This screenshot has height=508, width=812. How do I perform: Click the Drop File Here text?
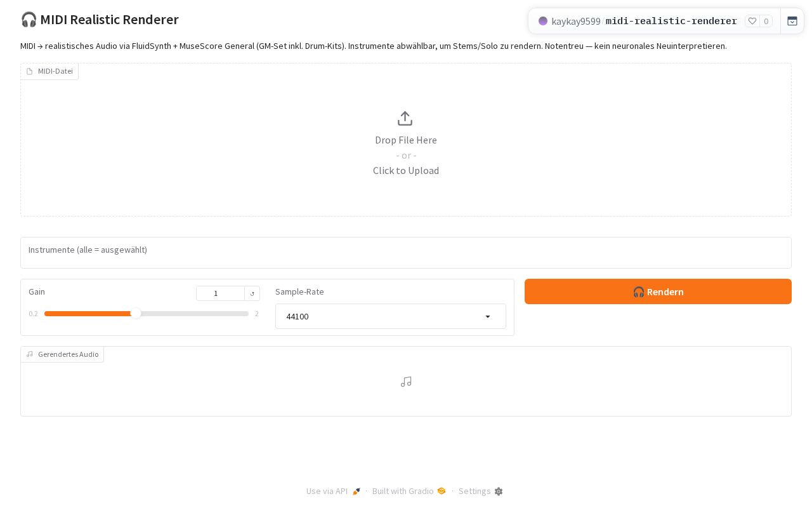pos(406,140)
